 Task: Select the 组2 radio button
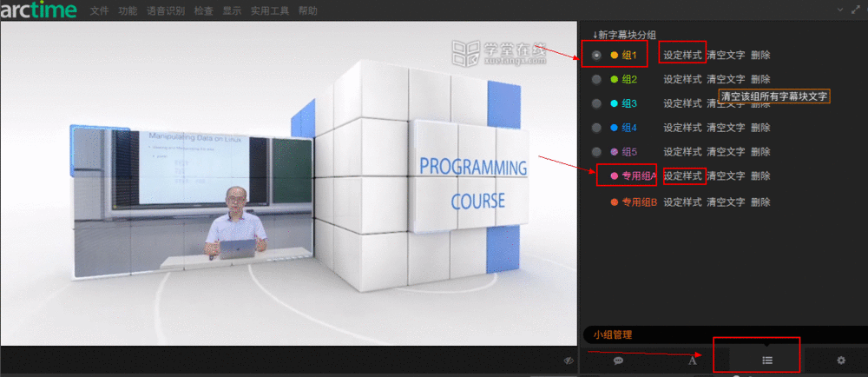pyautogui.click(x=596, y=79)
